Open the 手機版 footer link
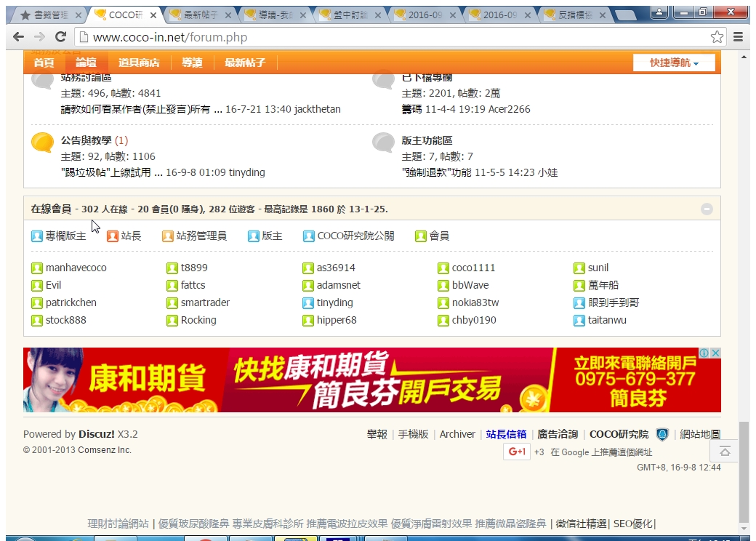Viewport: 756px width, 541px height. click(413, 434)
